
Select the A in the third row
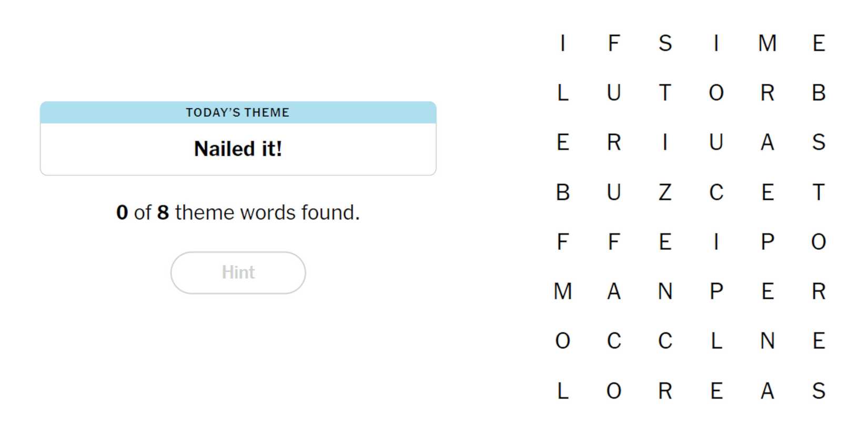coord(767,143)
